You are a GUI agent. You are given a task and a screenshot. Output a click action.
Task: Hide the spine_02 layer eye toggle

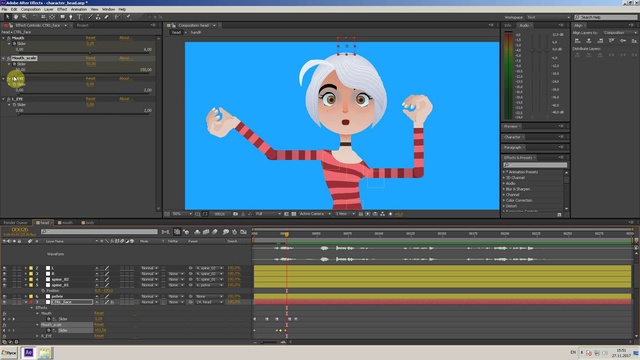4,280
